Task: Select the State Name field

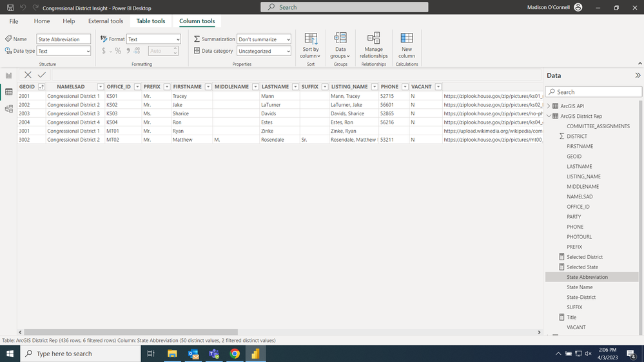Action: coord(580,287)
